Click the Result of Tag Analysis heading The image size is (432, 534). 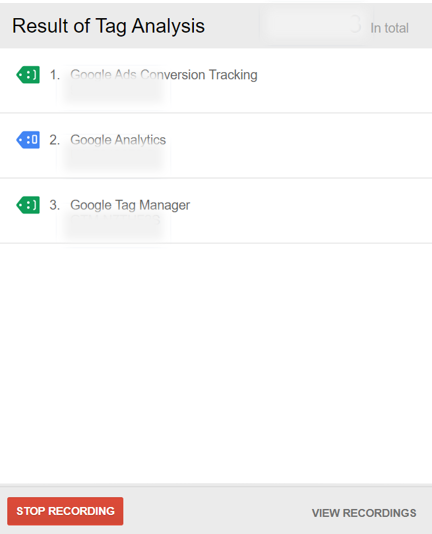tap(108, 26)
